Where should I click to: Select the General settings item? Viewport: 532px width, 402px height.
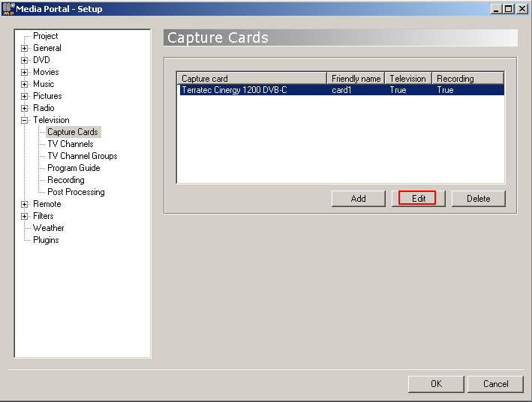47,48
